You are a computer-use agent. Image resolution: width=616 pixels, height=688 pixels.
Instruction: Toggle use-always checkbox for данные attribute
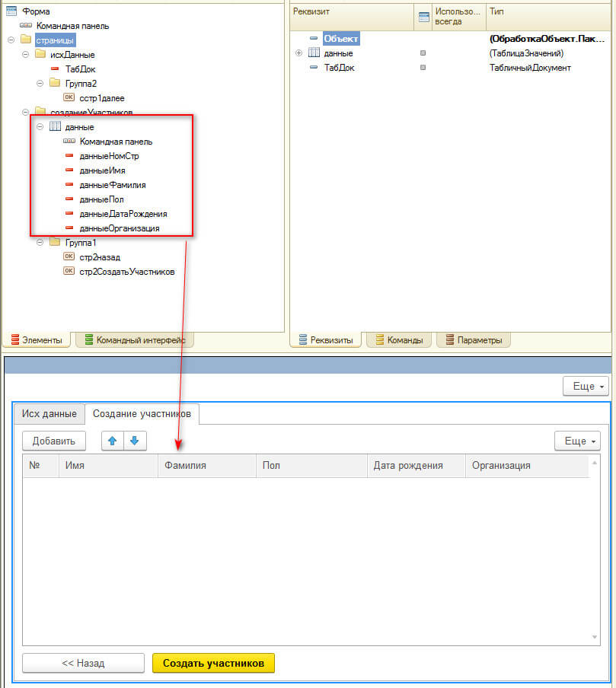(423, 53)
